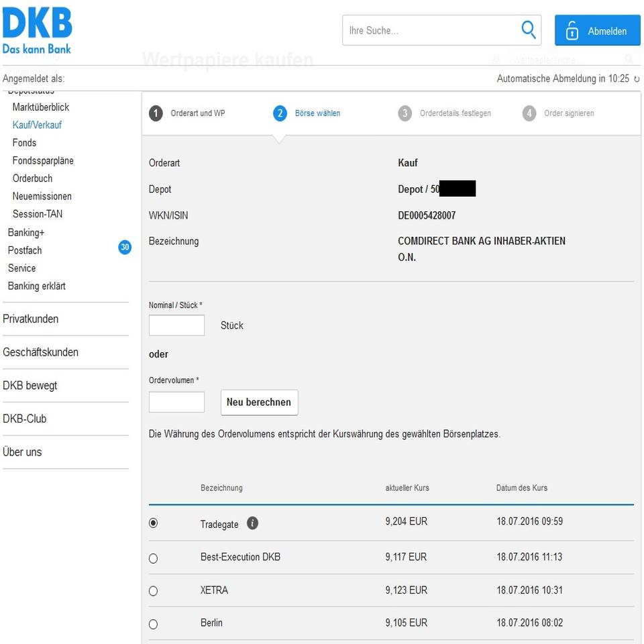The width and height of the screenshot is (644, 644).
Task: Click the search magnifier icon
Action: coord(528,30)
